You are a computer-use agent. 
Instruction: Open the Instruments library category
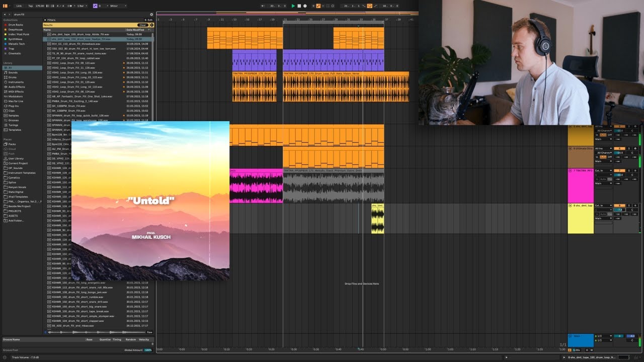pos(15,82)
